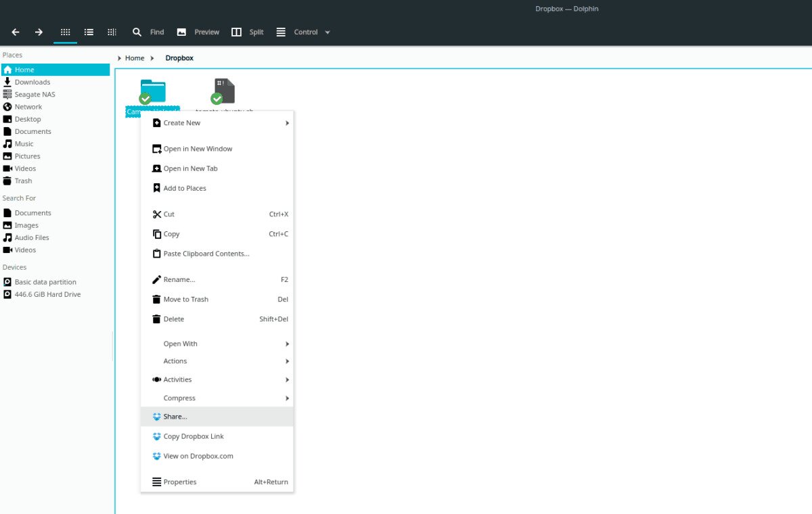Switch to compact list view mode
The height and width of the screenshot is (514, 812).
coord(89,32)
